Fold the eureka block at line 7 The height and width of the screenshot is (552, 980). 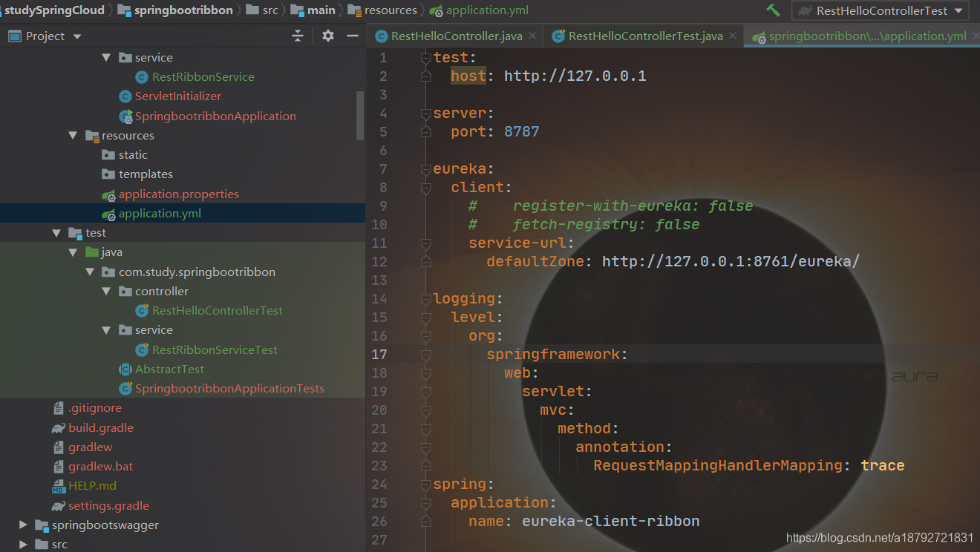426,168
